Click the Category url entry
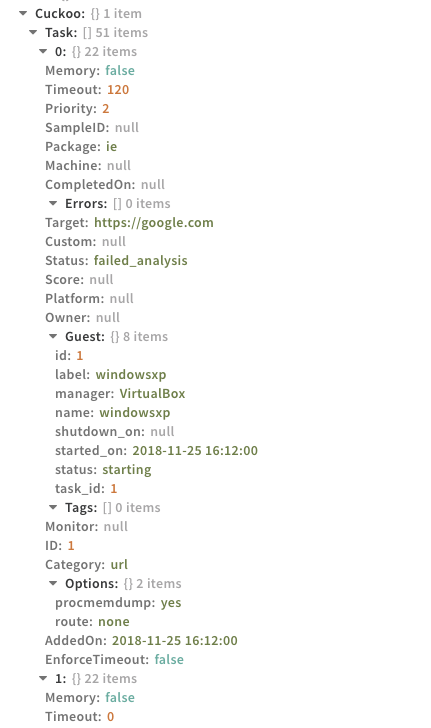431x728 pixels. pyautogui.click(x=86, y=565)
